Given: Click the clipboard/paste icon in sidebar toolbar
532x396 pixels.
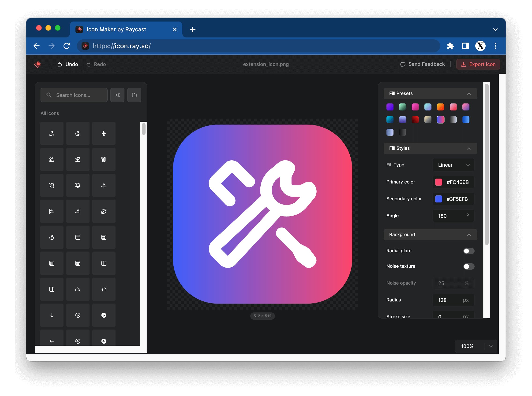Looking at the screenshot, I should [134, 94].
